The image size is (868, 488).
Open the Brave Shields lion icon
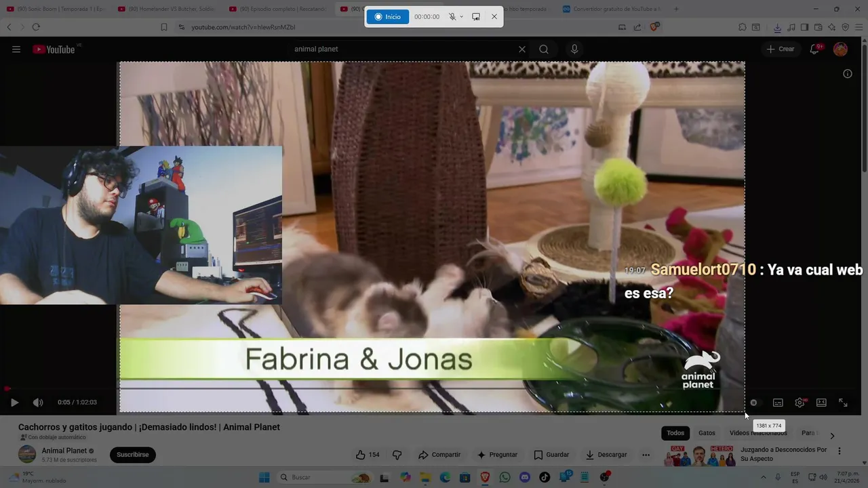(x=654, y=27)
